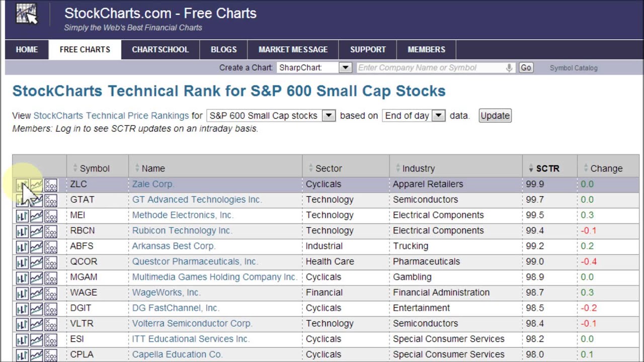This screenshot has width=644, height=362.
Task: Click the StockCharts.com - Free Charts title
Action: (160, 13)
